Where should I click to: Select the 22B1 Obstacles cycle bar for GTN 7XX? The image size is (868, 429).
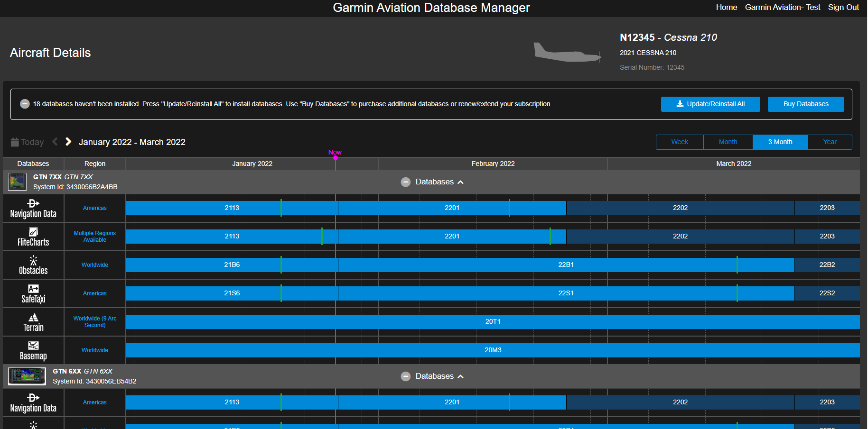566,265
